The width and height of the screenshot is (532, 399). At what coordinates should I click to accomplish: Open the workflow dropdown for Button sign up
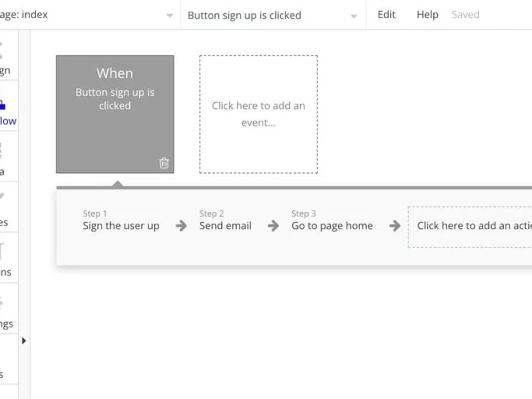coord(354,15)
